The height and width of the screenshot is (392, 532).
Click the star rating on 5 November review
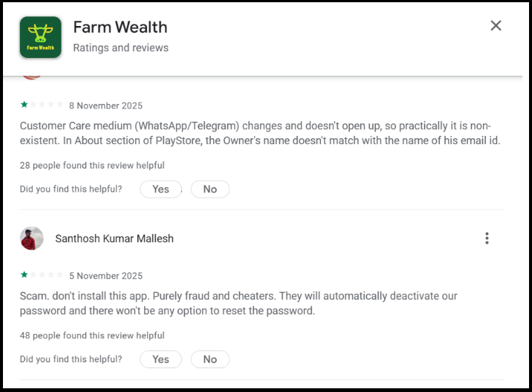tap(42, 275)
